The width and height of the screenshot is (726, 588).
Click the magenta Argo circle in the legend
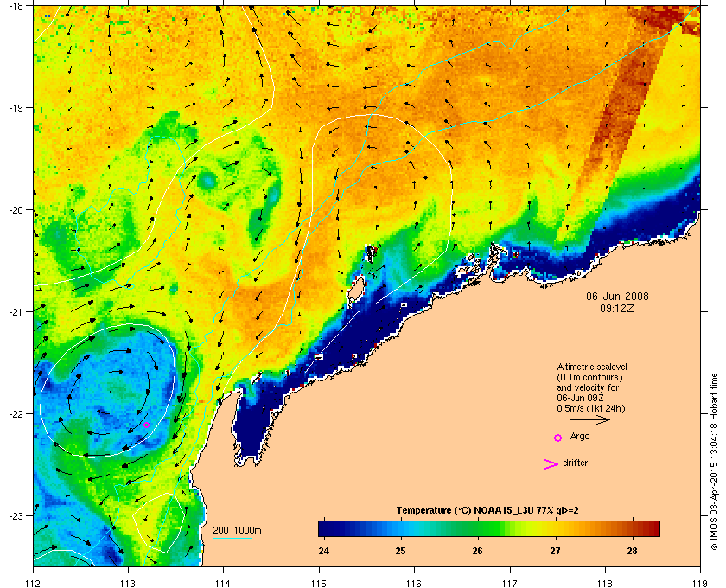558,438
